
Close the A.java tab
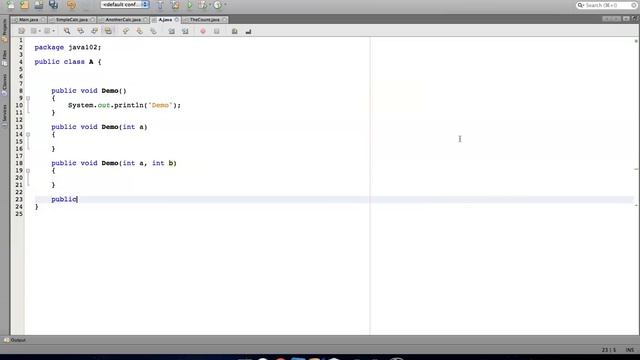coord(177,20)
